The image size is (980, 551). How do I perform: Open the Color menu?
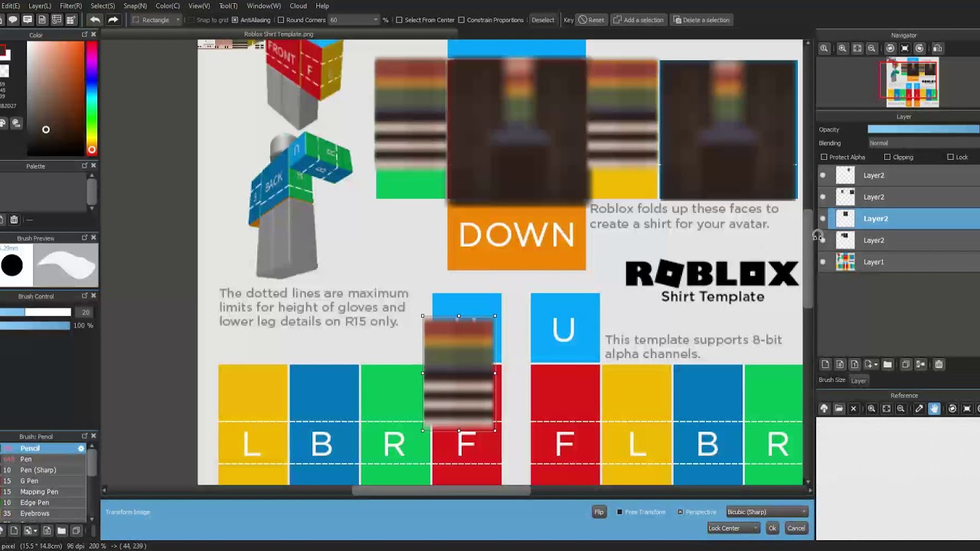(168, 5)
